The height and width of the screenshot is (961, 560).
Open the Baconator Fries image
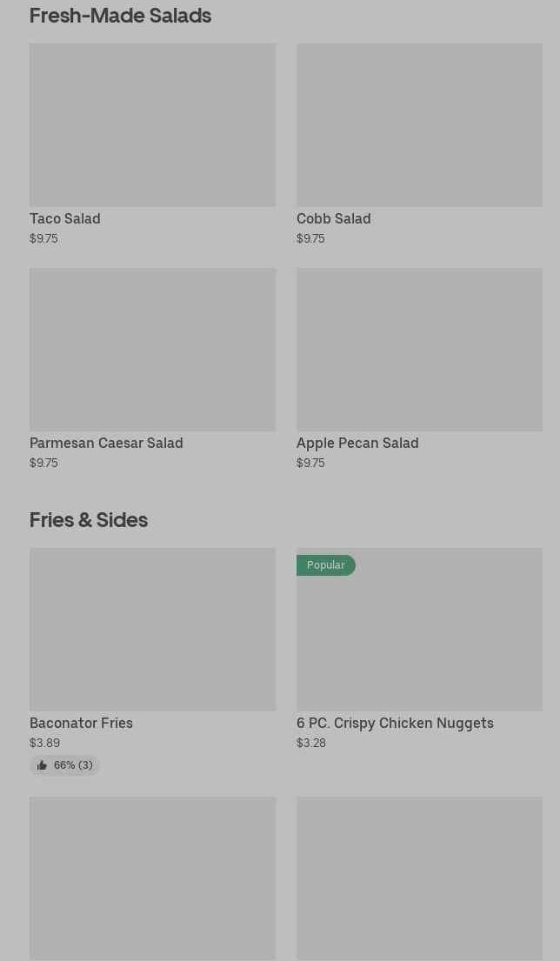(x=152, y=630)
